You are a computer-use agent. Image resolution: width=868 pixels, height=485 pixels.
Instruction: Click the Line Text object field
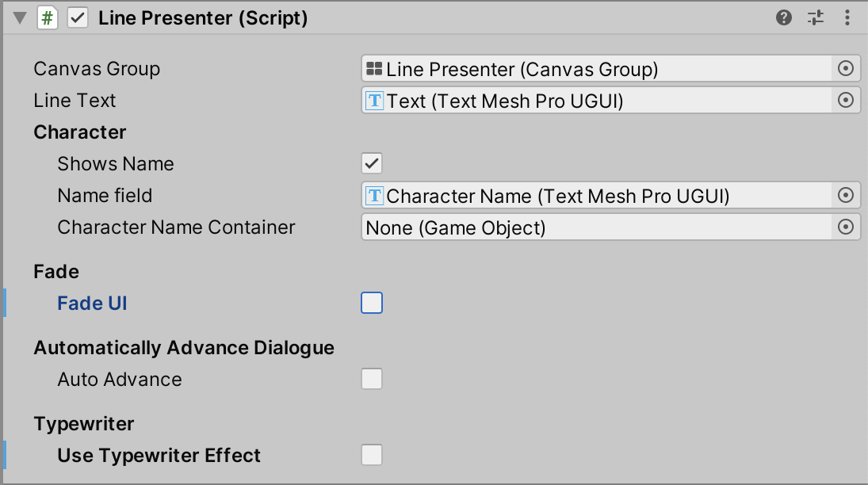[596, 101]
